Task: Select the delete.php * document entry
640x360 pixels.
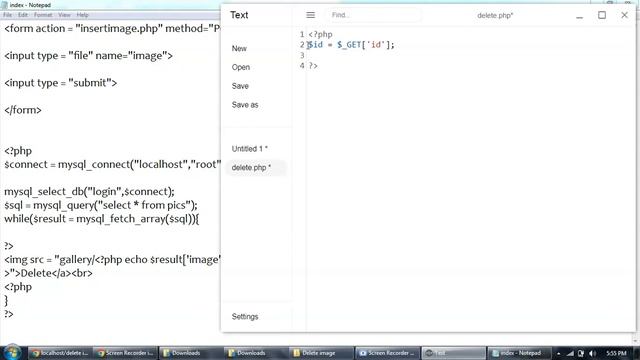Action: [256, 168]
